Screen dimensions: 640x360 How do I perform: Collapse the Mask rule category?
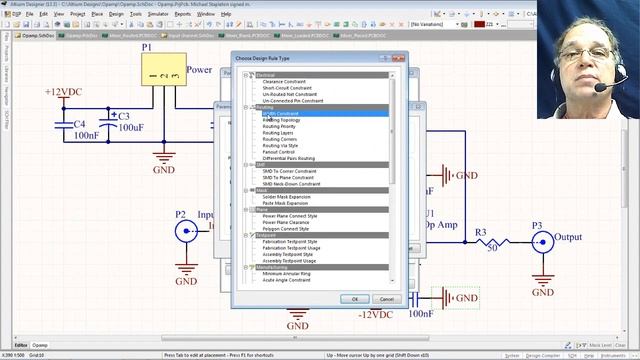click(246, 191)
